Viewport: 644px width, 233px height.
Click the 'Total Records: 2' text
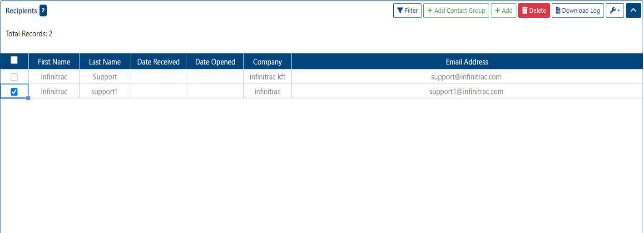click(29, 34)
